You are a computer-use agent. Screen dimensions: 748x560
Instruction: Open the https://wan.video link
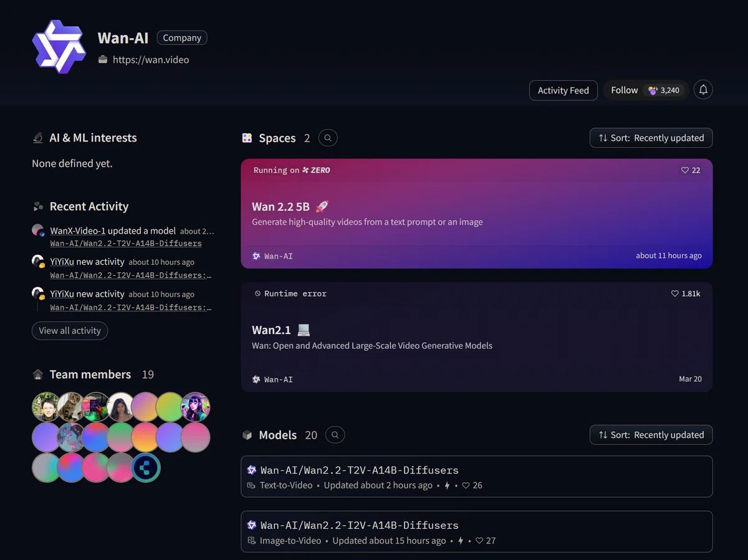coord(151,60)
